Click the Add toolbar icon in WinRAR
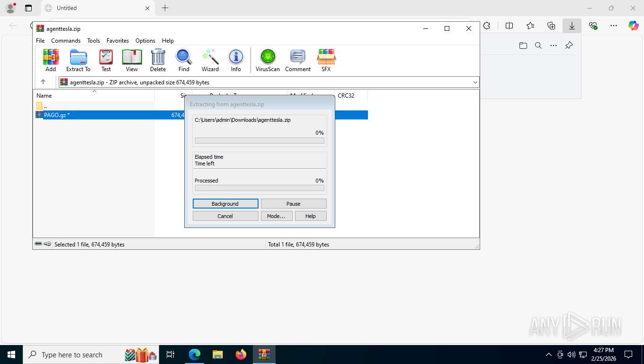Viewport: 644px width, 364px height. (51, 60)
